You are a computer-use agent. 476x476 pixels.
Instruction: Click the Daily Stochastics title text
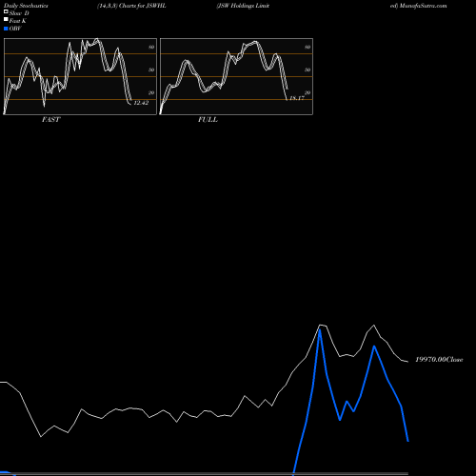26,6
